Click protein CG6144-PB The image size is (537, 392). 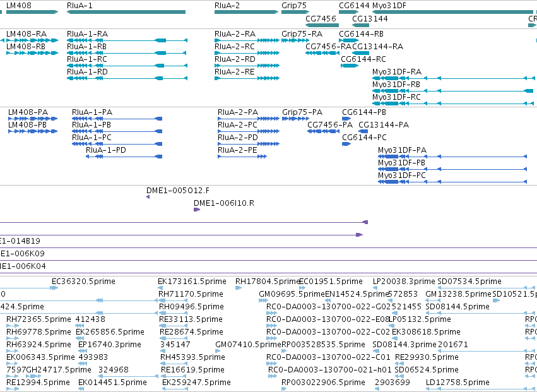346,119
